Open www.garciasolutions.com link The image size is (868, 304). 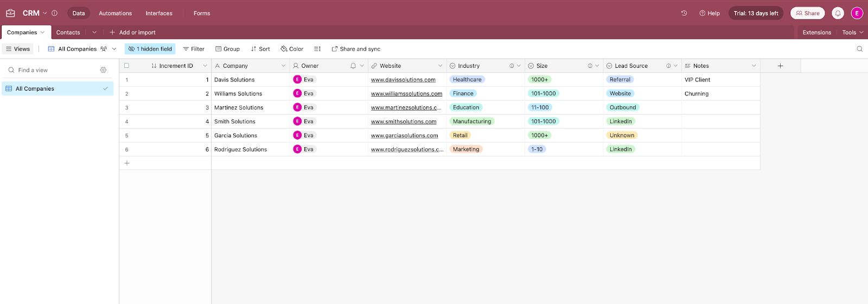click(404, 136)
